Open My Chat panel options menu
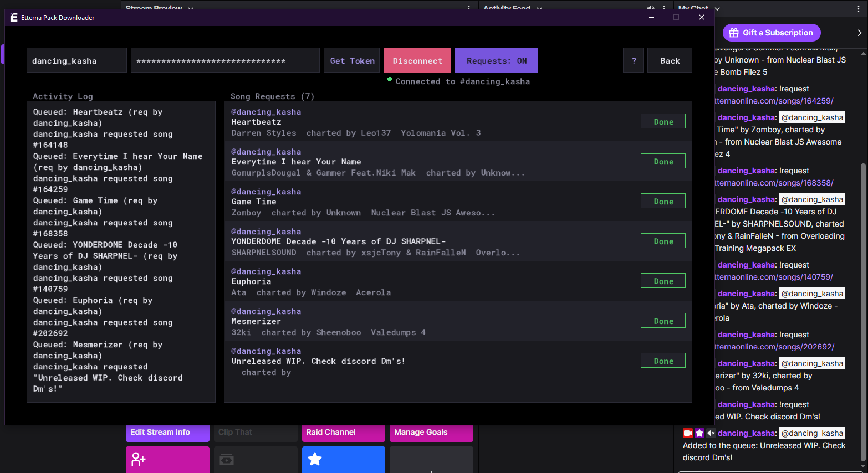868x473 pixels. (860, 8)
